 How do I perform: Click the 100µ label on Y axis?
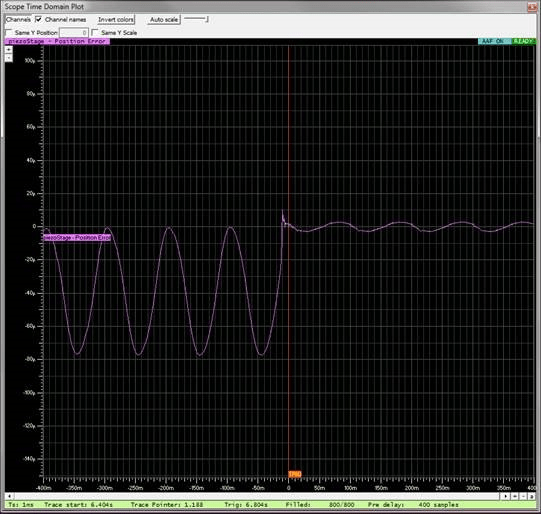[30, 61]
